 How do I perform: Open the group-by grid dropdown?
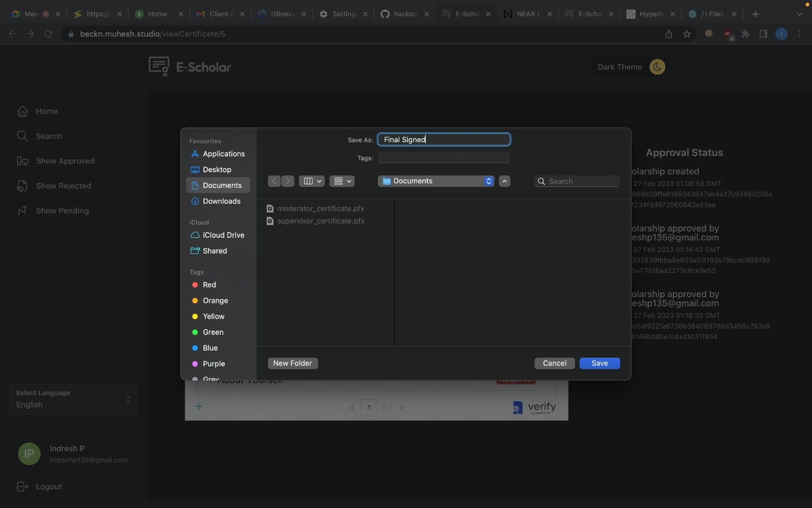pos(342,181)
